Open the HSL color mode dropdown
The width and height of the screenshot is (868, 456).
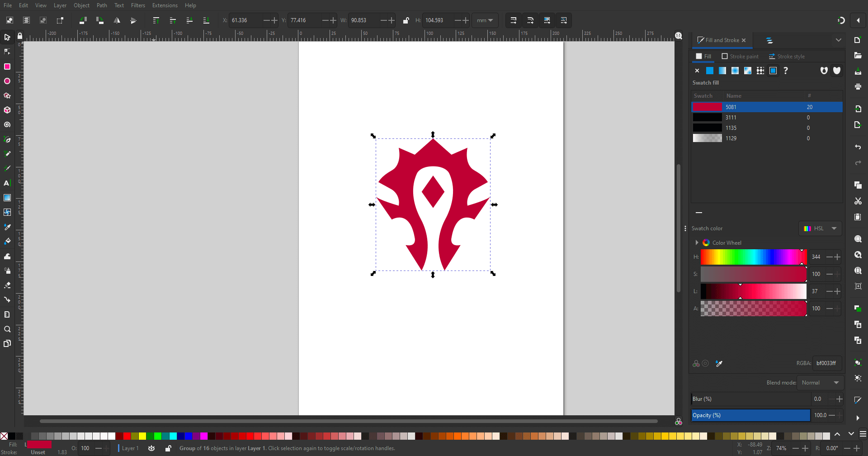pos(820,228)
